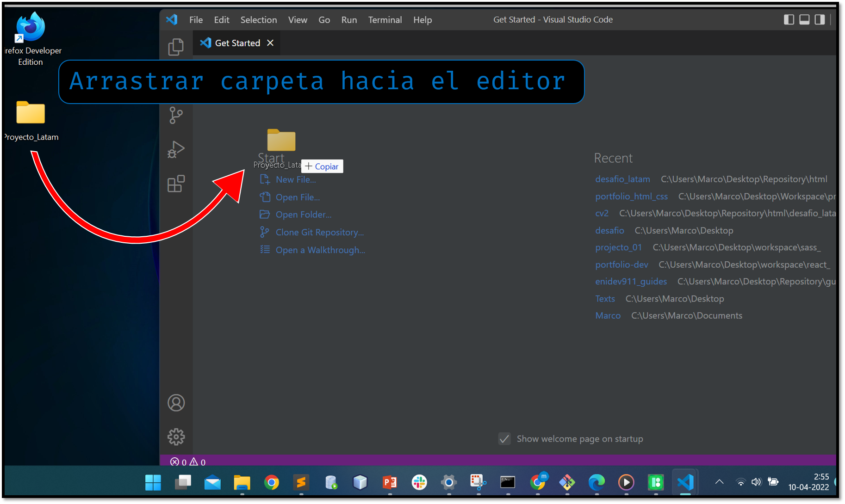Viewport: 845px width, 504px height.
Task: Open Slack from the taskbar
Action: pos(419,482)
